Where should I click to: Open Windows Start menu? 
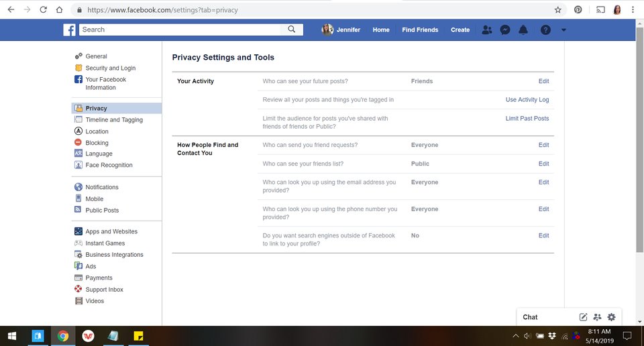[x=12, y=336]
